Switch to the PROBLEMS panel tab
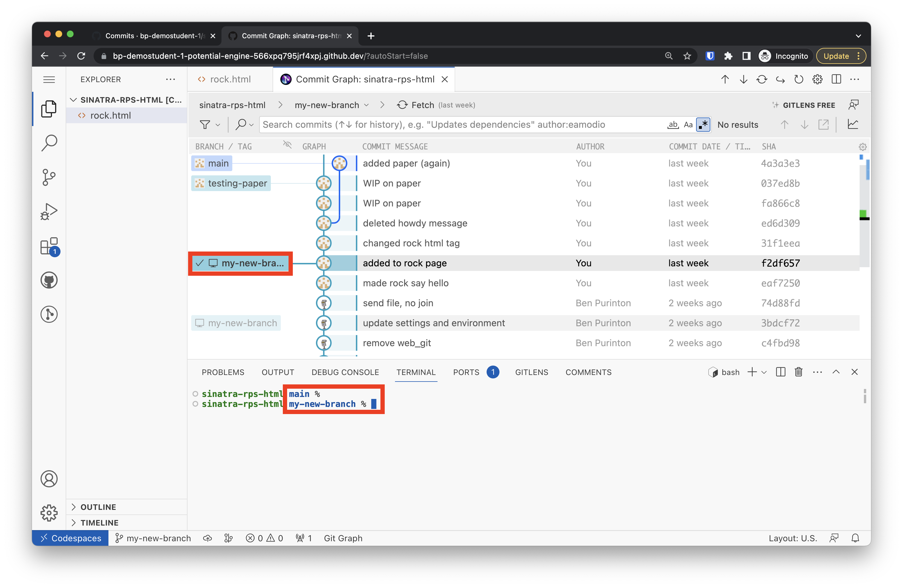The image size is (903, 588). pos(223,372)
